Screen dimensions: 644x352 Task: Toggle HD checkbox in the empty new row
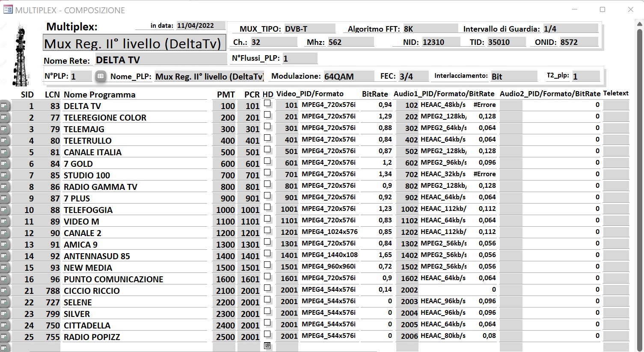(267, 346)
